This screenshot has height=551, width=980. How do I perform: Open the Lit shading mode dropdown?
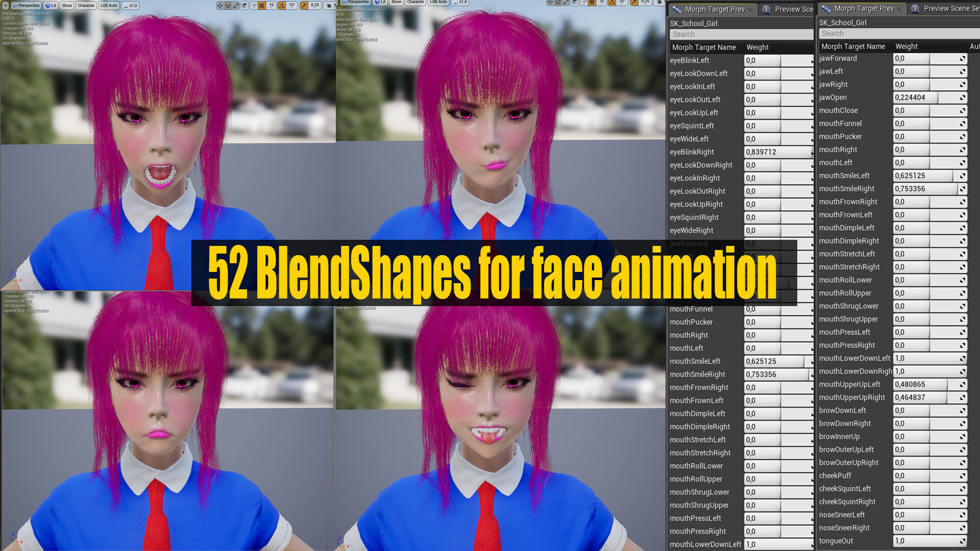(x=51, y=6)
